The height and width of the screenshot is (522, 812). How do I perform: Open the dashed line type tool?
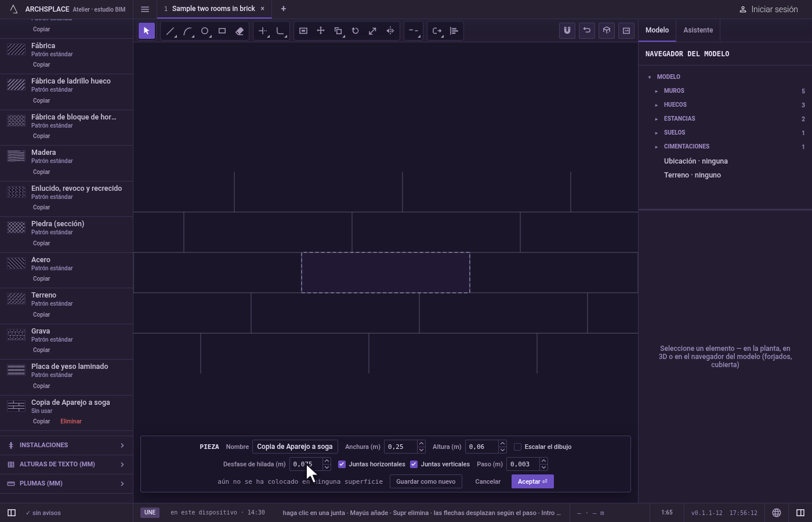[414, 31]
